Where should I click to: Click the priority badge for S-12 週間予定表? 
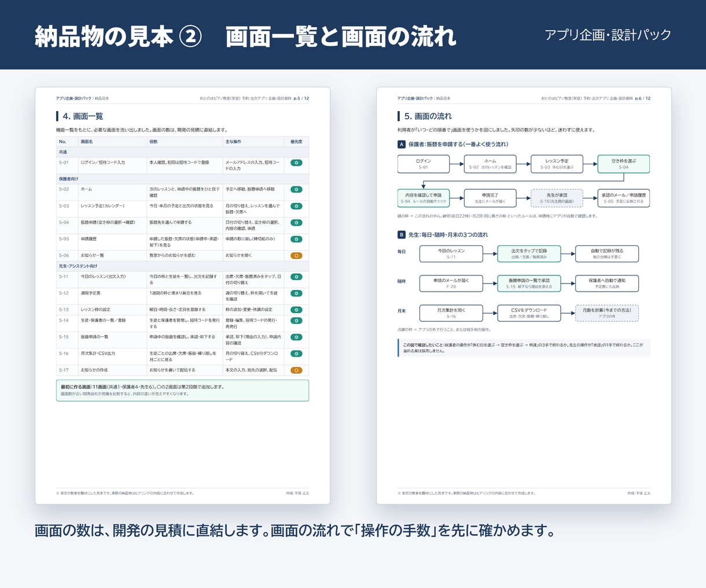click(x=296, y=293)
